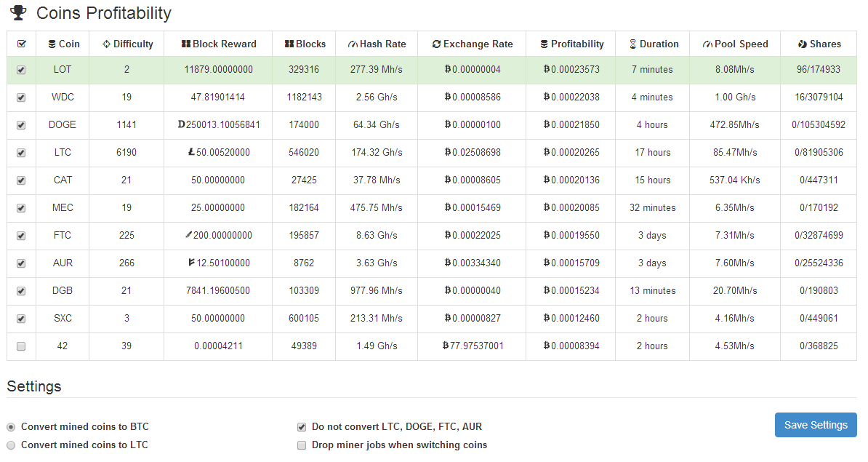
Task: Click hash rate value 213.31 Mh/s
Action: 377,319
